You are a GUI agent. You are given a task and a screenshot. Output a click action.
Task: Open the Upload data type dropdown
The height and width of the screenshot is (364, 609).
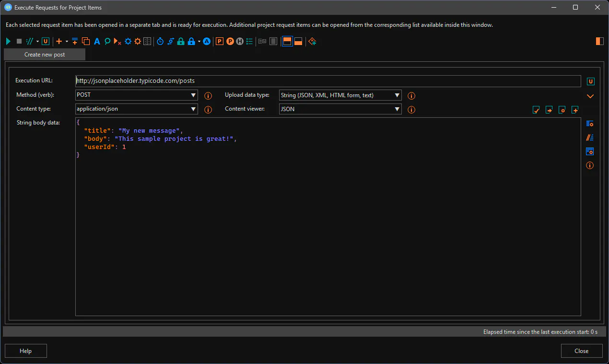[340, 95]
